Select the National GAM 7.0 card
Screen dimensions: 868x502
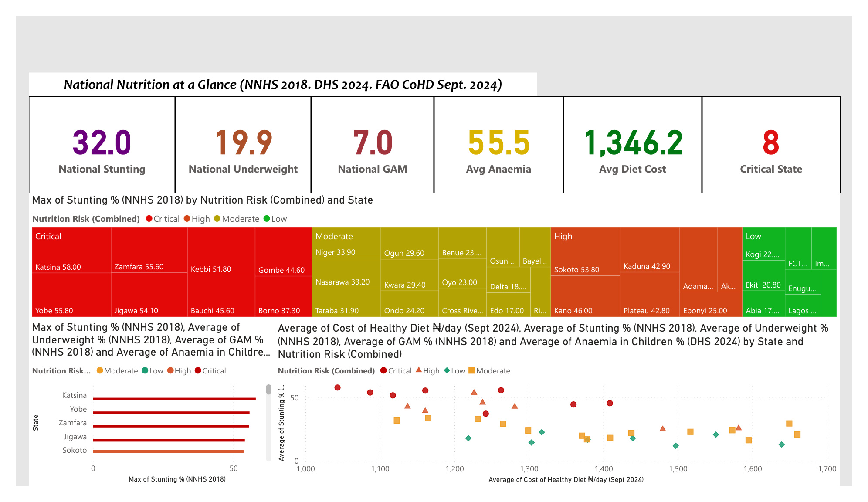click(373, 145)
